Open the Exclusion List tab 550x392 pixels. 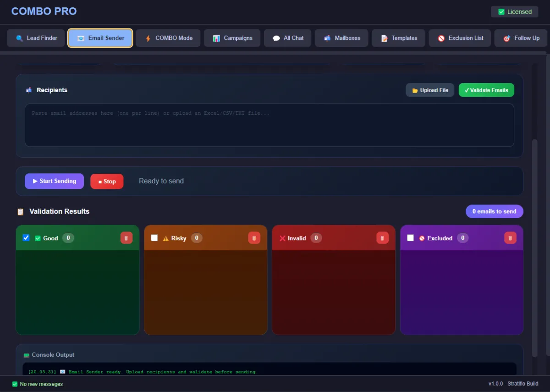(460, 38)
